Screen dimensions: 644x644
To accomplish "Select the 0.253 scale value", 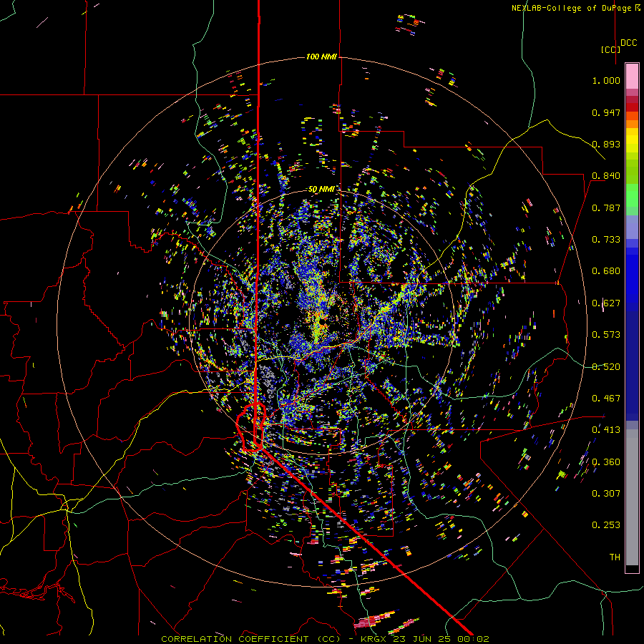I will click(x=606, y=525).
